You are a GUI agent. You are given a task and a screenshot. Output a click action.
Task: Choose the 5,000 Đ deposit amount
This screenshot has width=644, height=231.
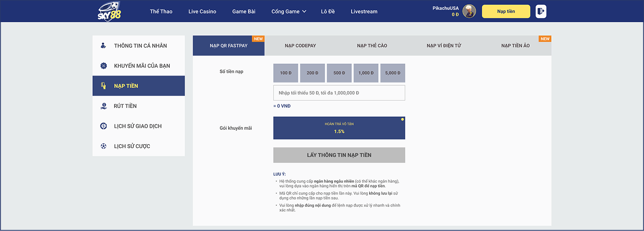(392, 73)
